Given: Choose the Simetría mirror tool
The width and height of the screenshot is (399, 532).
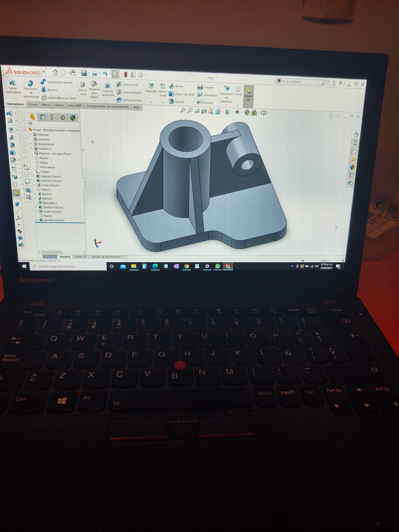Looking at the screenshot, I should tap(205, 102).
